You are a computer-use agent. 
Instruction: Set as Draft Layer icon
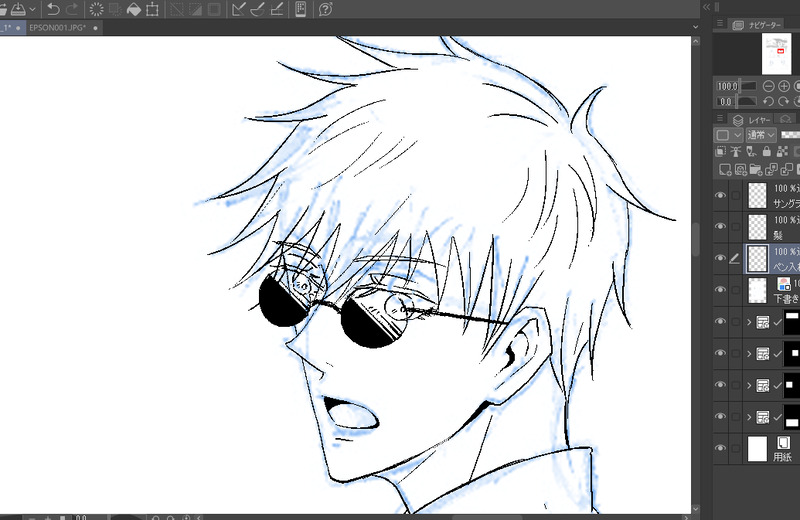[751, 152]
